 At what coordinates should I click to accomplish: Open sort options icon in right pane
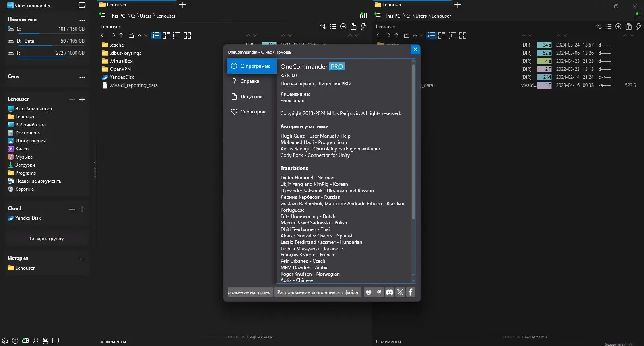pyautogui.click(x=599, y=27)
